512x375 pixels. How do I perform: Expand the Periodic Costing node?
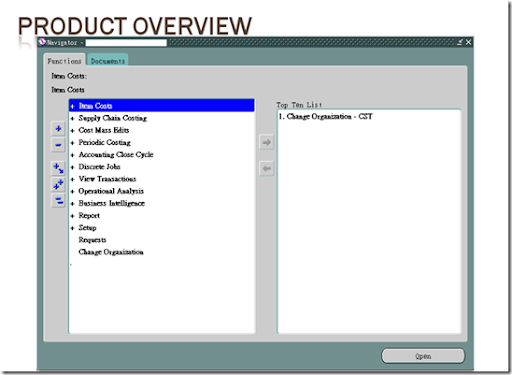72,143
